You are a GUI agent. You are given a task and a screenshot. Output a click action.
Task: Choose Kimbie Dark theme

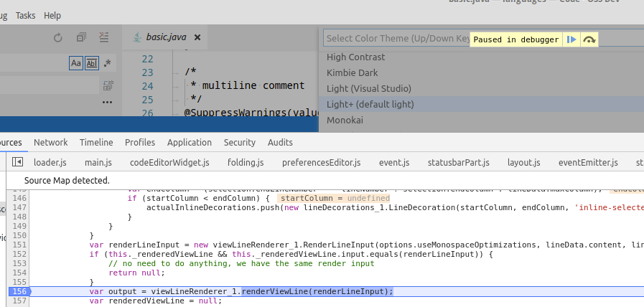481,72
